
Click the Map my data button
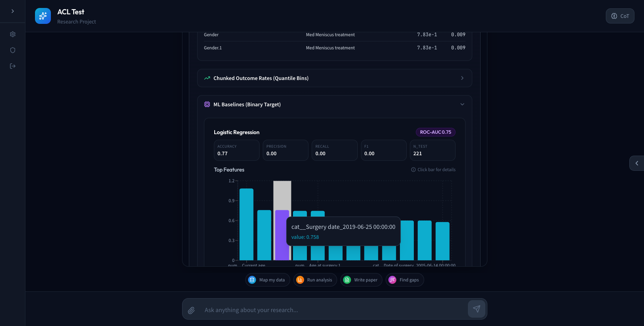(x=268, y=280)
